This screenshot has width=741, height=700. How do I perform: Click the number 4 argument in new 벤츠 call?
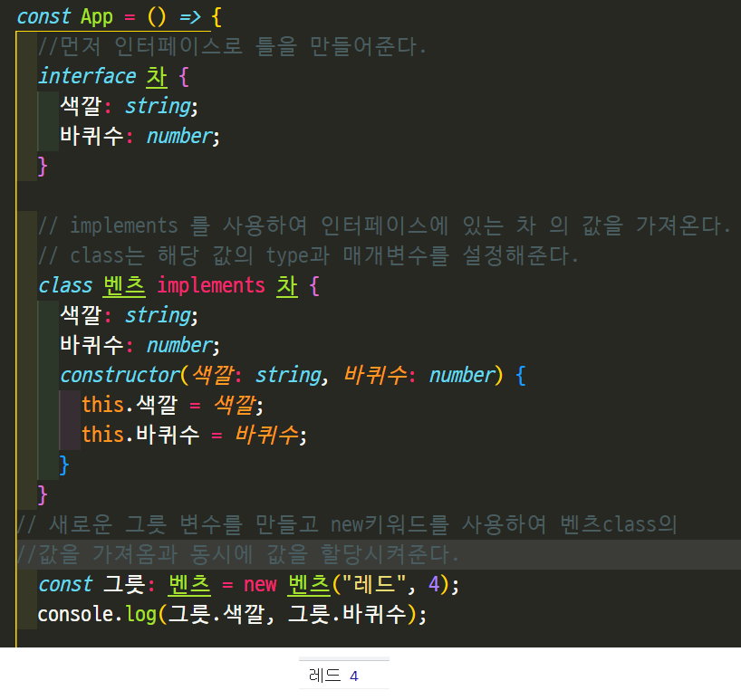434,585
